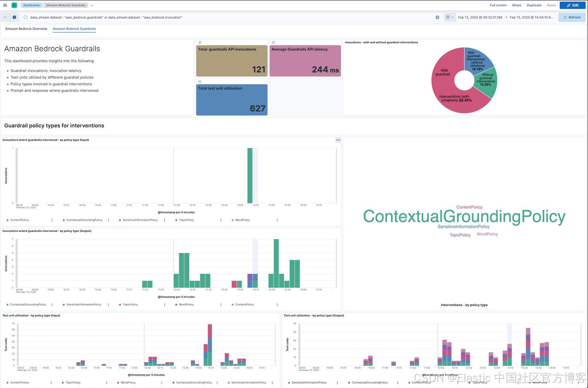Open kebab for SensitiveInformationPolicy in Text unit Input legend

tap(273, 383)
